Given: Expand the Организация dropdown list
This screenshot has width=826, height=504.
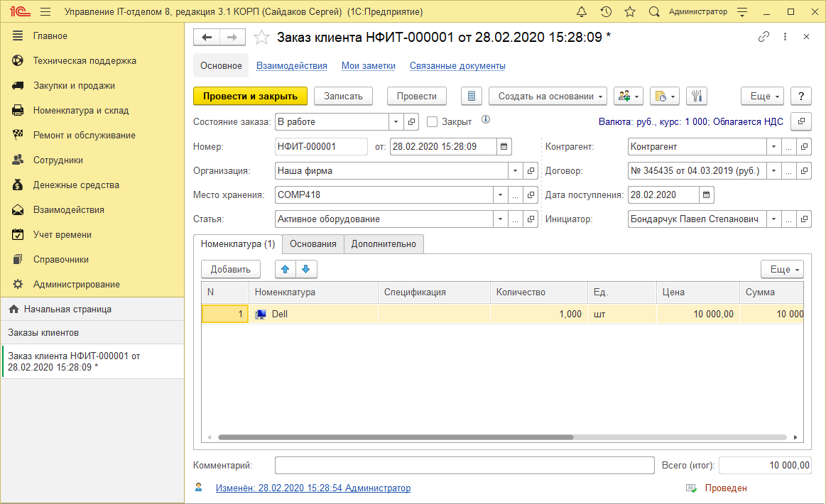Looking at the screenshot, I should pyautogui.click(x=515, y=171).
